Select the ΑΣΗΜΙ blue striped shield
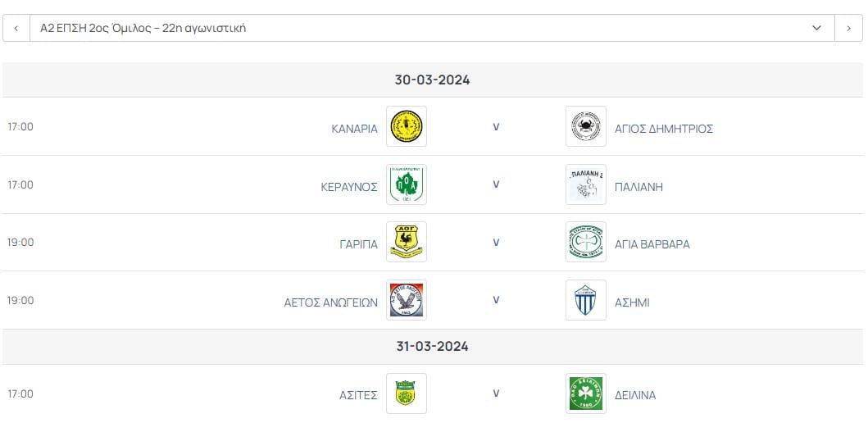 [x=586, y=300]
